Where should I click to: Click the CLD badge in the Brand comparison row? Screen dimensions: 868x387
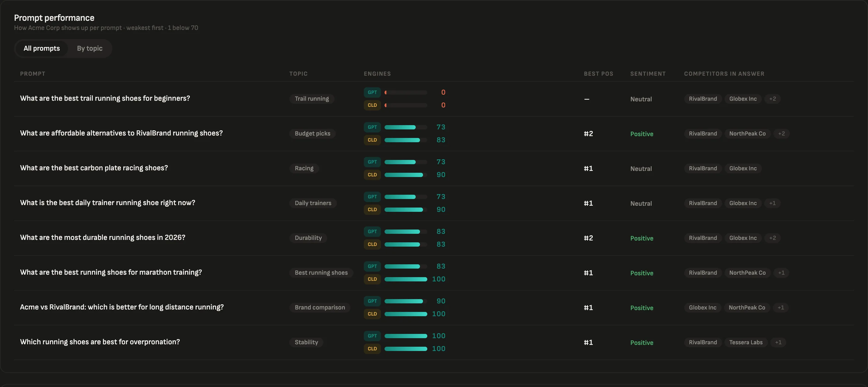coord(372,314)
